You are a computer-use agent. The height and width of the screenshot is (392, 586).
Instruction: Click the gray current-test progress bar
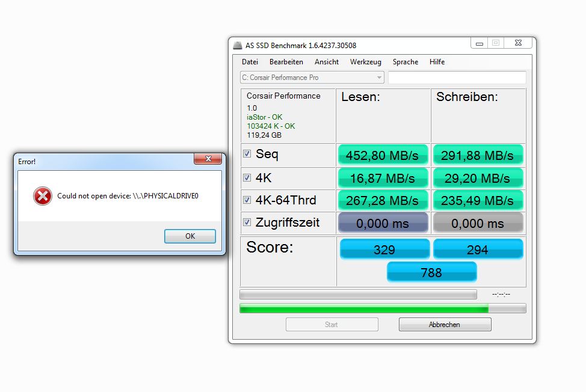point(358,295)
